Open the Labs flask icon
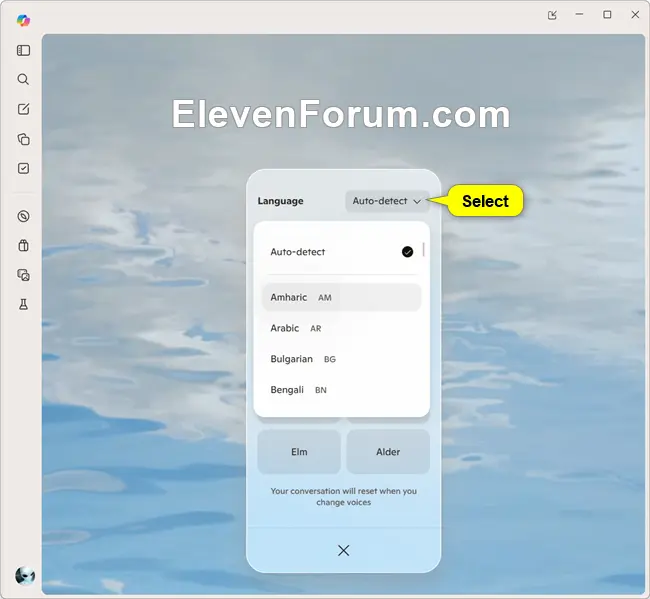 pyautogui.click(x=23, y=304)
